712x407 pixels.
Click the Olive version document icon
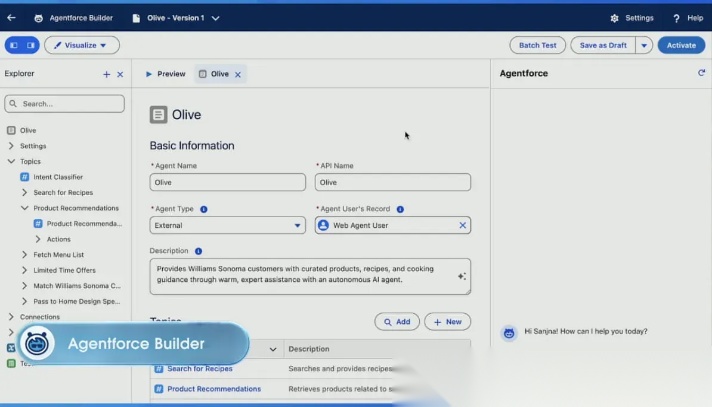136,18
